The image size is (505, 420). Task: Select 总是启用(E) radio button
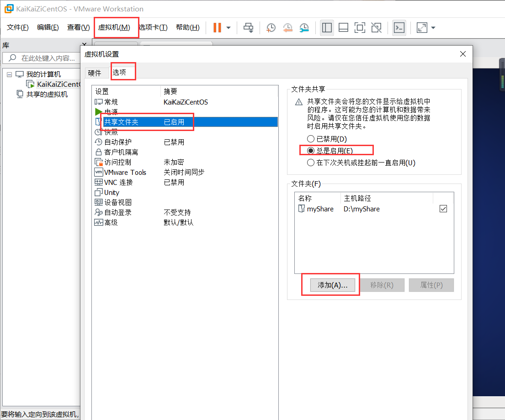click(310, 151)
